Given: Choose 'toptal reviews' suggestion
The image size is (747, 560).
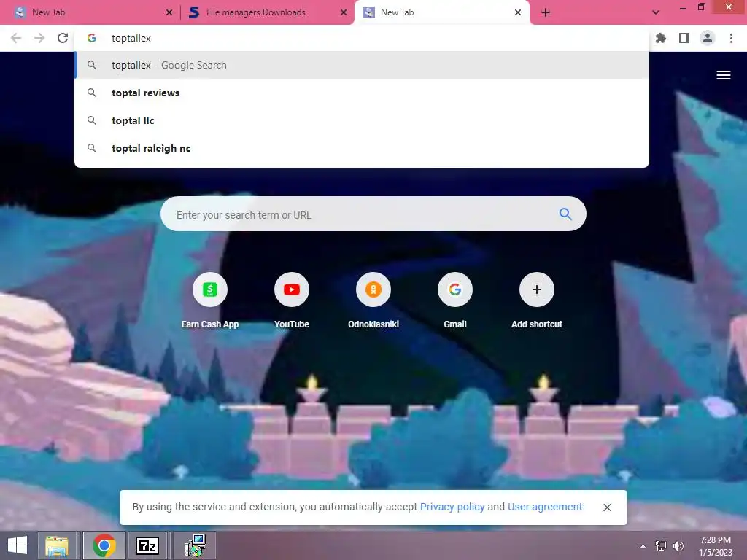Looking at the screenshot, I should [x=362, y=93].
